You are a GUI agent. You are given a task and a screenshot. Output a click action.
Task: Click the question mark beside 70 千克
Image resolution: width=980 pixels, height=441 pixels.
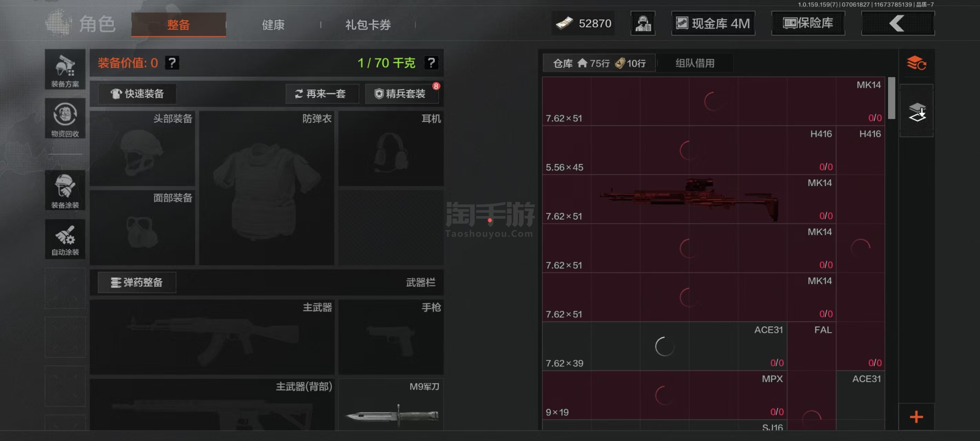[x=431, y=62]
